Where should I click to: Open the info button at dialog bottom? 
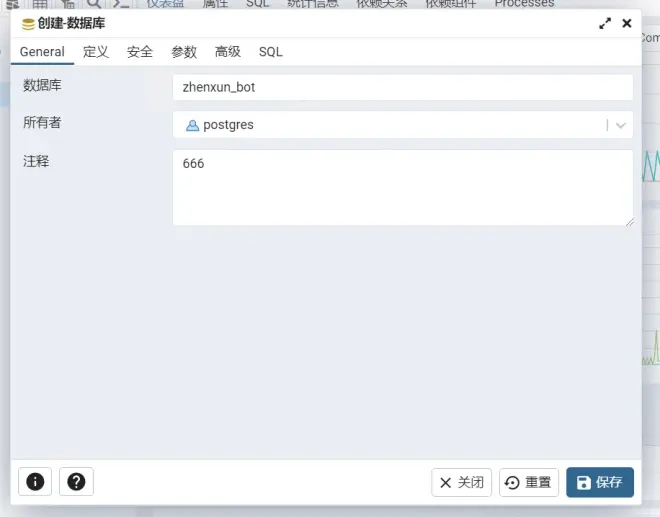click(35, 482)
